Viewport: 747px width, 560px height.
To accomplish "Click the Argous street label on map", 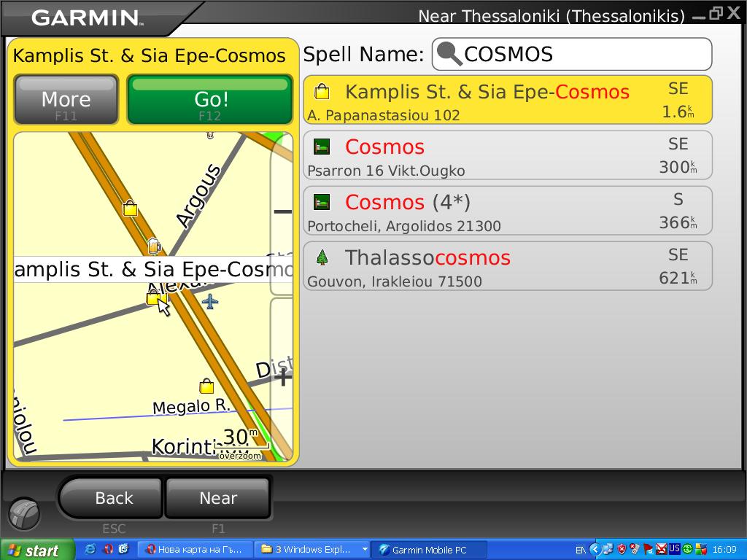I will [x=198, y=195].
